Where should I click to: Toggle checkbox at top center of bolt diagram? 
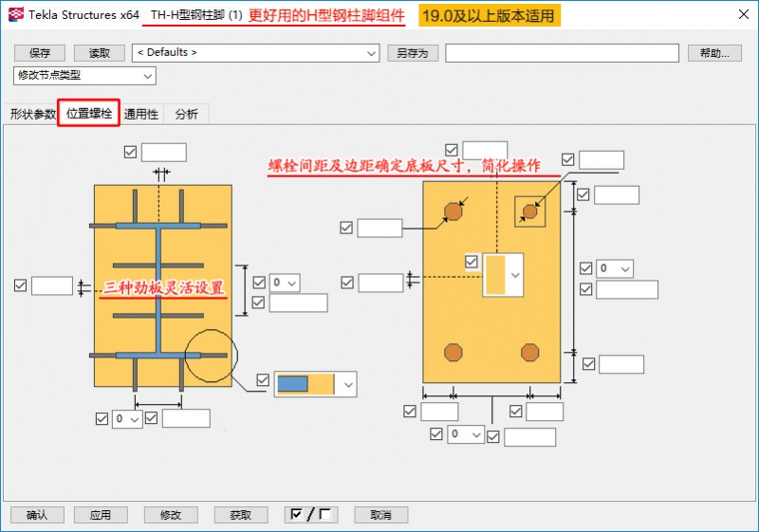point(452,150)
